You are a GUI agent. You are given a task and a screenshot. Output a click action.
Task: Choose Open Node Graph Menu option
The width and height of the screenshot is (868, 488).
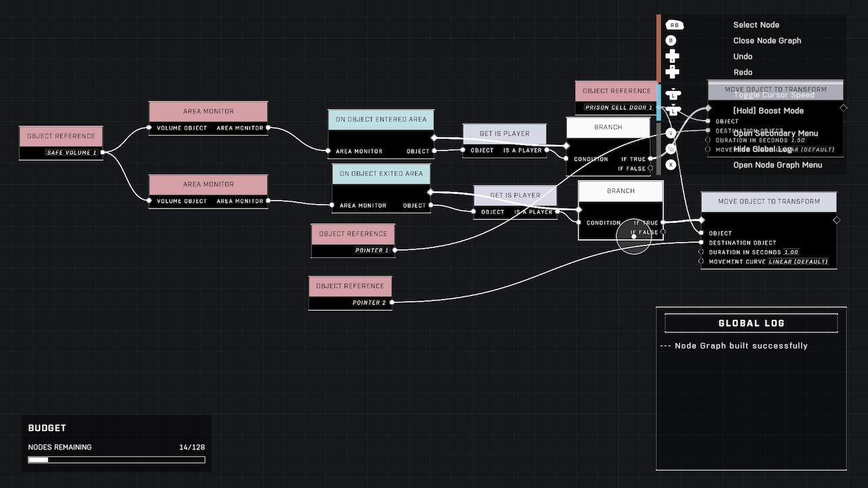point(777,165)
